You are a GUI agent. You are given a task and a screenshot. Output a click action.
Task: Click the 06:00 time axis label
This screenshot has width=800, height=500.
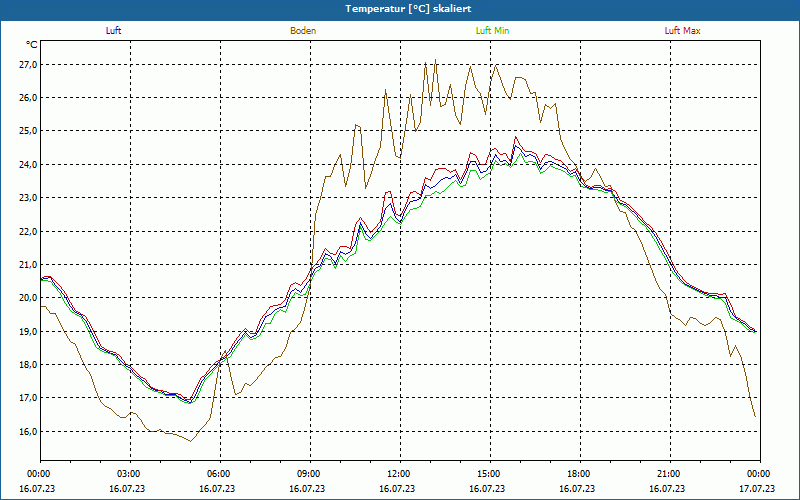coord(220,474)
